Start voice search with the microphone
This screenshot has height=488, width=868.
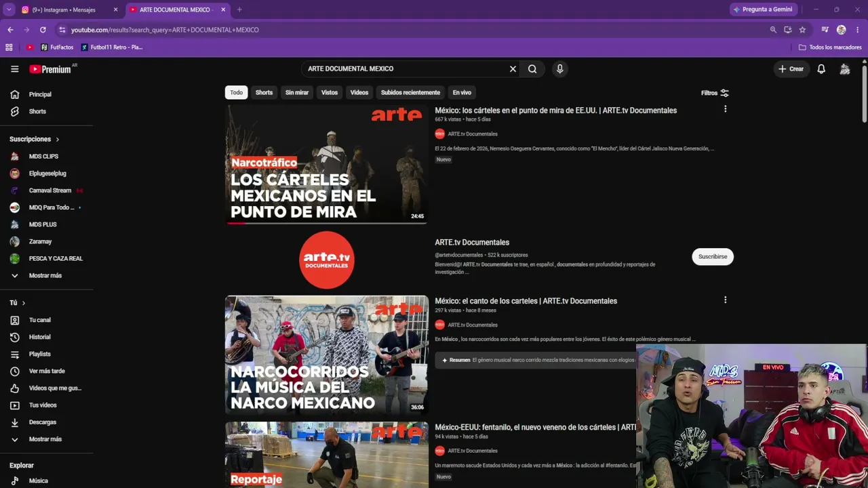coord(559,68)
